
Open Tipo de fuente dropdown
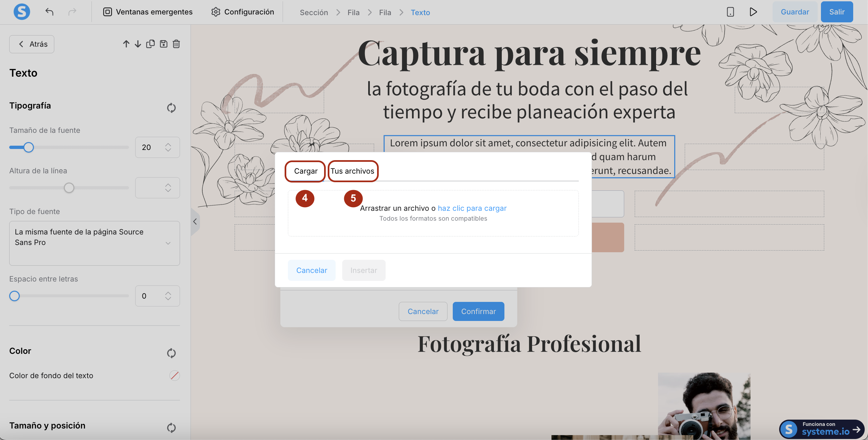[x=94, y=243]
